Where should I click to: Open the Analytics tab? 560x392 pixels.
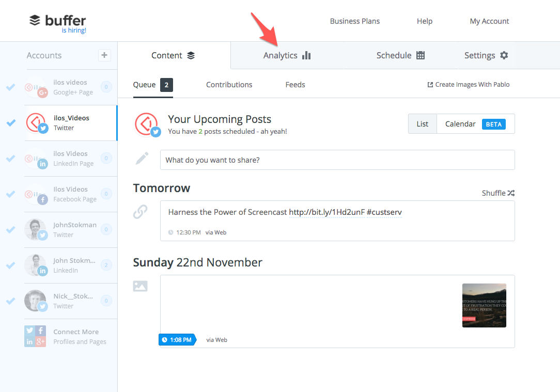287,55
